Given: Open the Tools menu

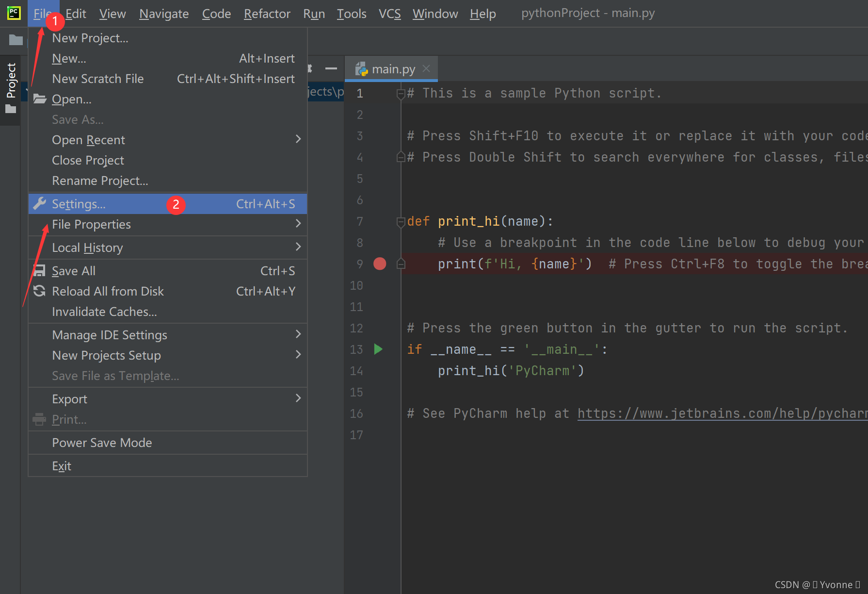Looking at the screenshot, I should tap(352, 14).
